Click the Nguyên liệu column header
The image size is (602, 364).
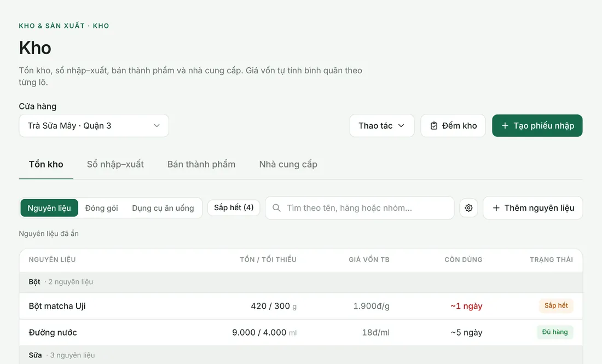click(52, 259)
